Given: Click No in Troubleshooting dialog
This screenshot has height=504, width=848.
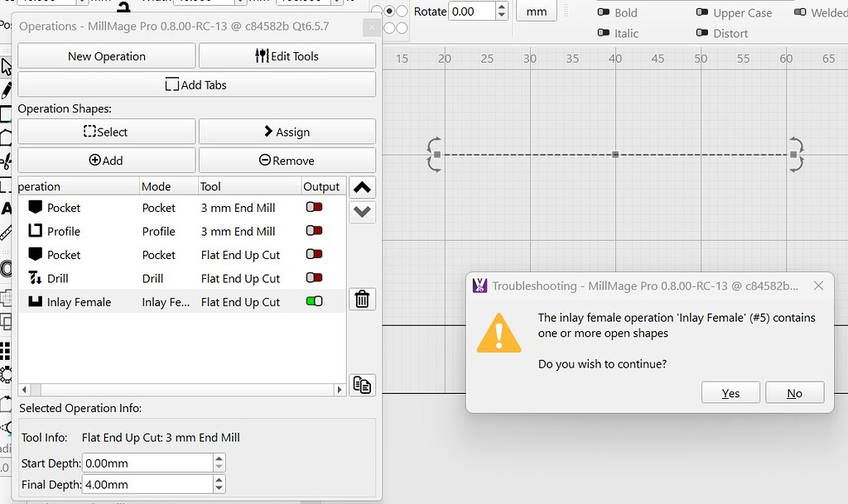Looking at the screenshot, I should [x=794, y=393].
